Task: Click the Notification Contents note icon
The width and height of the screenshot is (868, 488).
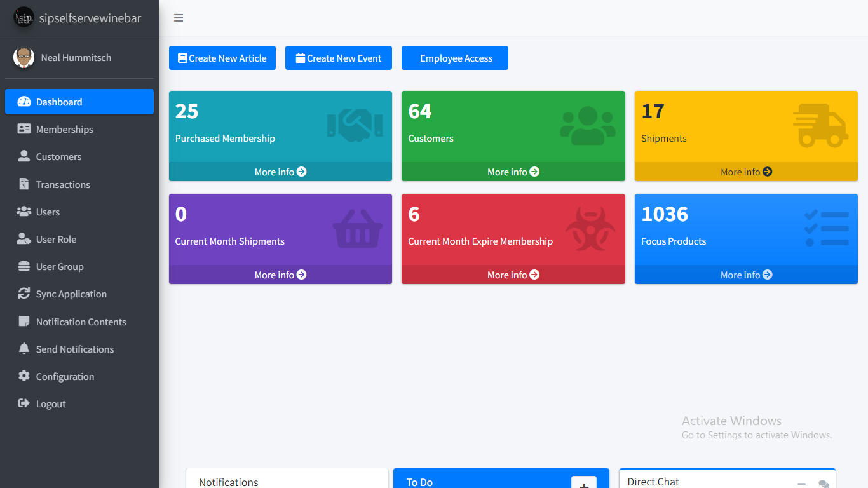Action: [24, 322]
